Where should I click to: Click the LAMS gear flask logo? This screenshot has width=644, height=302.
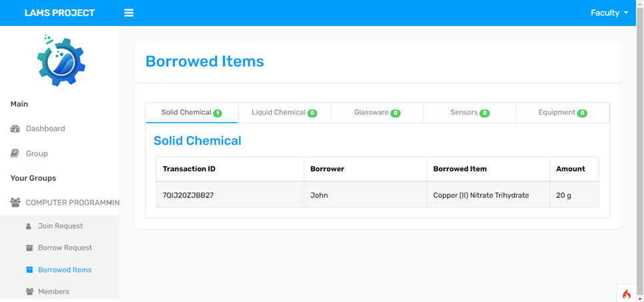click(61, 61)
